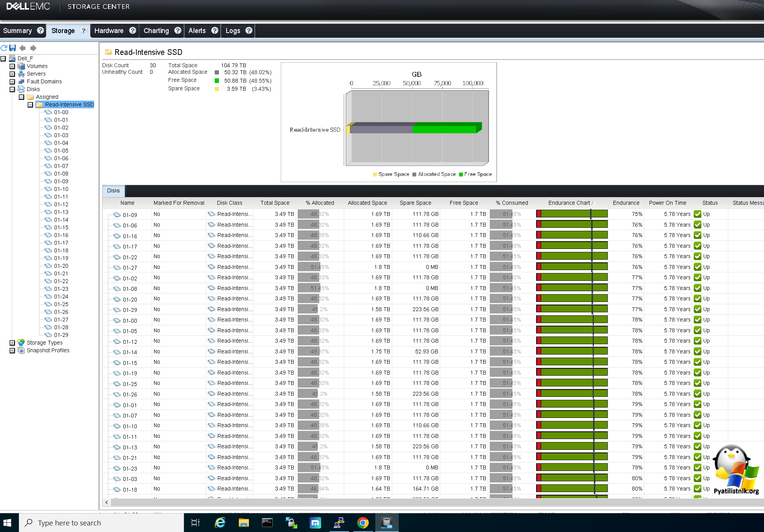Expand the Snapshot Profiles node
The width and height of the screenshot is (764, 532).
click(12, 350)
